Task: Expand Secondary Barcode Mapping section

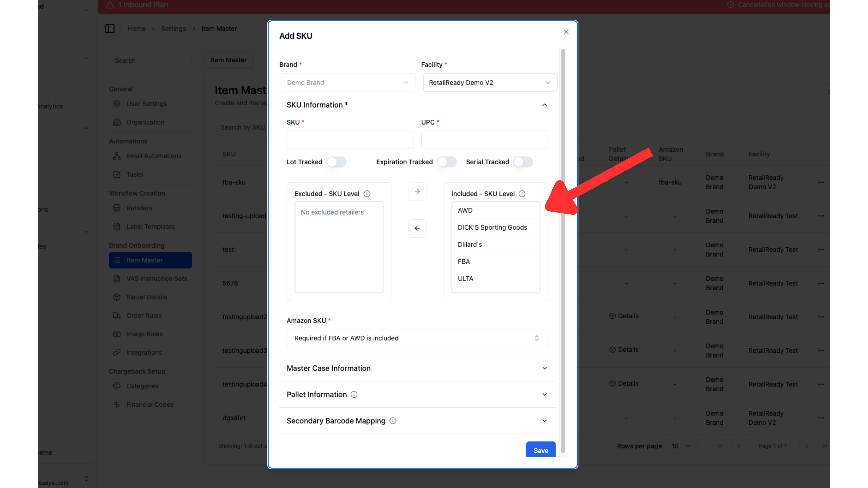Action: 417,421
